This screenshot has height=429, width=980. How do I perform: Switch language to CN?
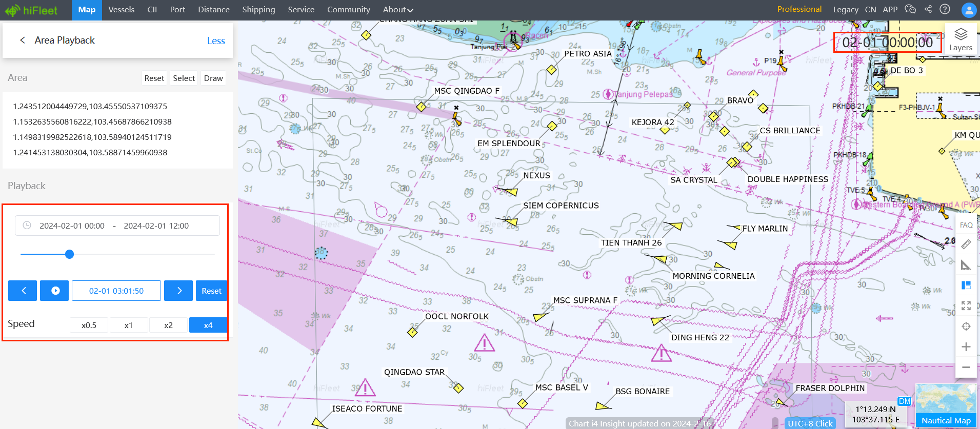click(x=870, y=10)
